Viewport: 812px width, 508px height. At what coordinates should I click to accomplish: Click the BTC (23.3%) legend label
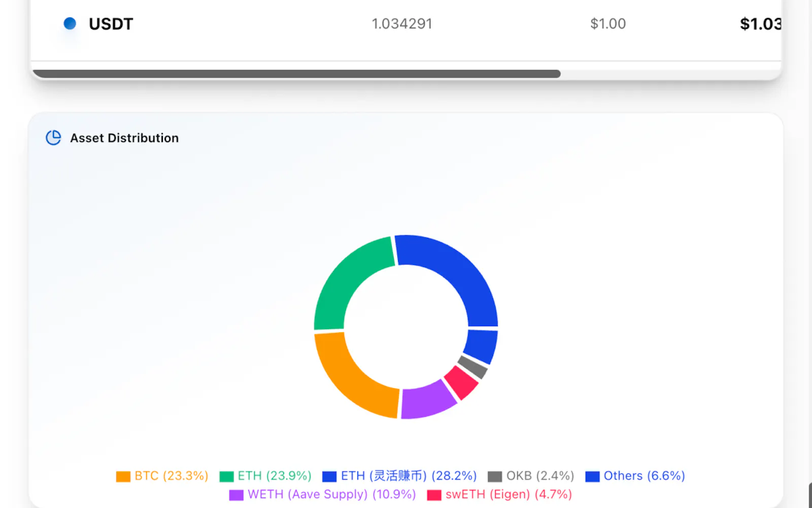172,476
